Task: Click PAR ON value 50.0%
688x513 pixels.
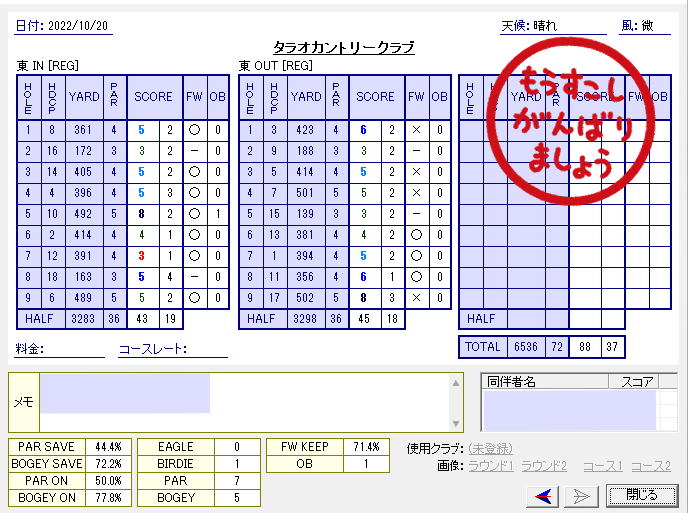Action: click(108, 481)
